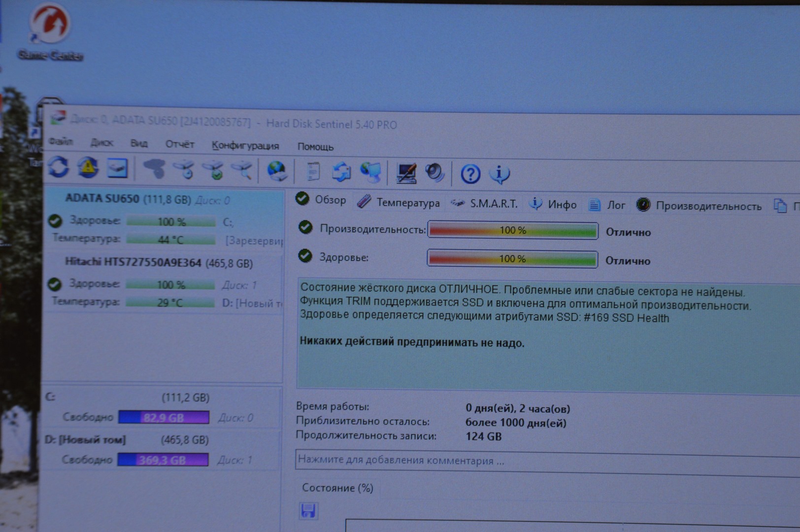
Task: Click the blue info bubble toolbar icon
Action: (500, 174)
